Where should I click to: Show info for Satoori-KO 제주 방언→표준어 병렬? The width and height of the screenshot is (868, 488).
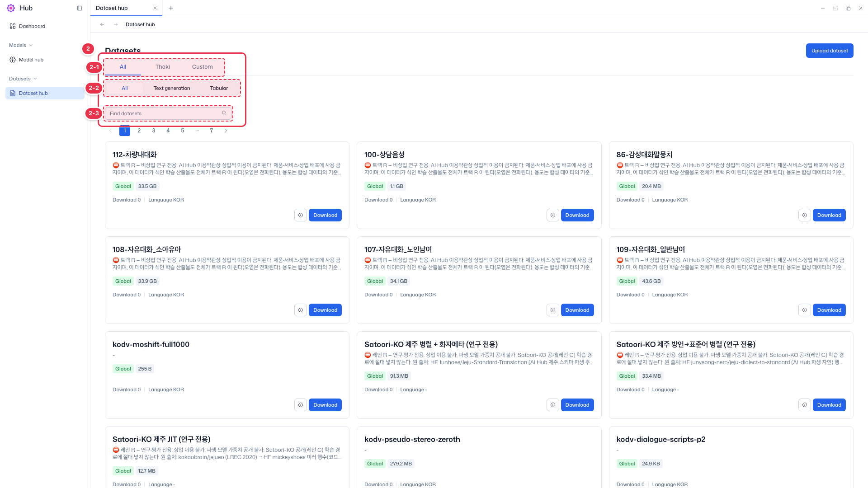[x=805, y=405]
